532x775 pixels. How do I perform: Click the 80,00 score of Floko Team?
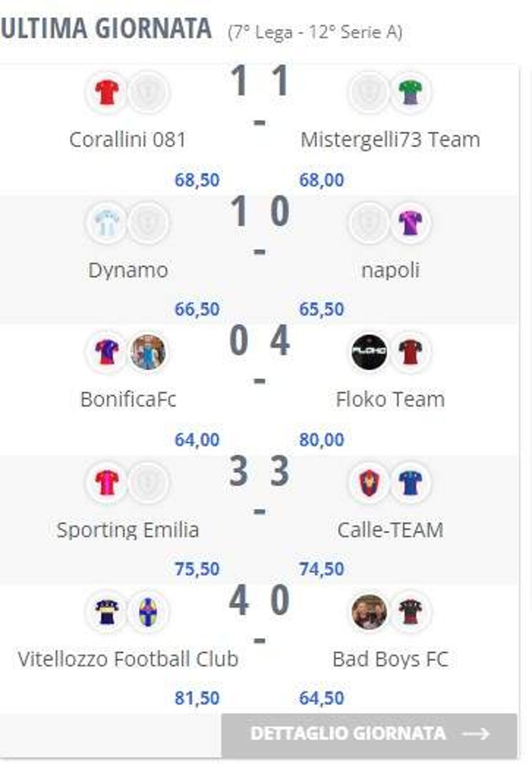click(x=321, y=440)
